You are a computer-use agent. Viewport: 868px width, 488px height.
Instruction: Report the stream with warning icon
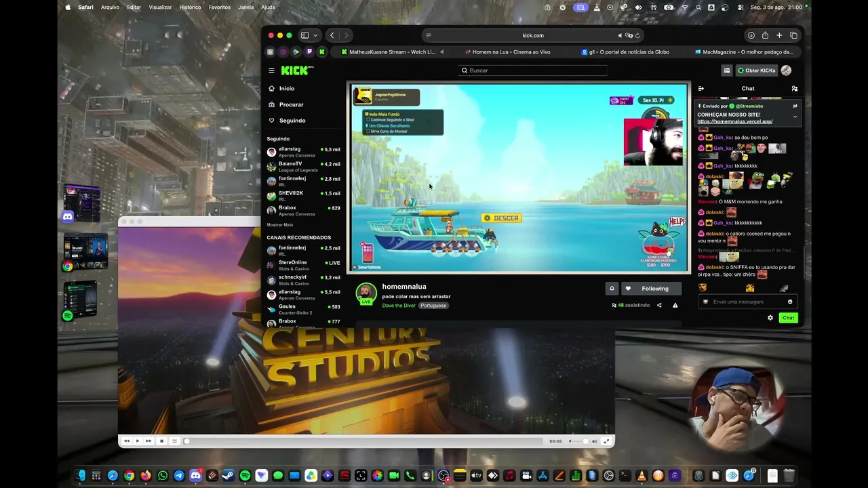[675, 306]
